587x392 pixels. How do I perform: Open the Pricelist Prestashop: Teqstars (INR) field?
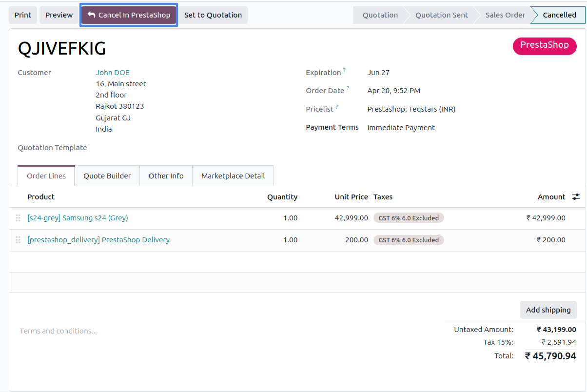coord(411,109)
